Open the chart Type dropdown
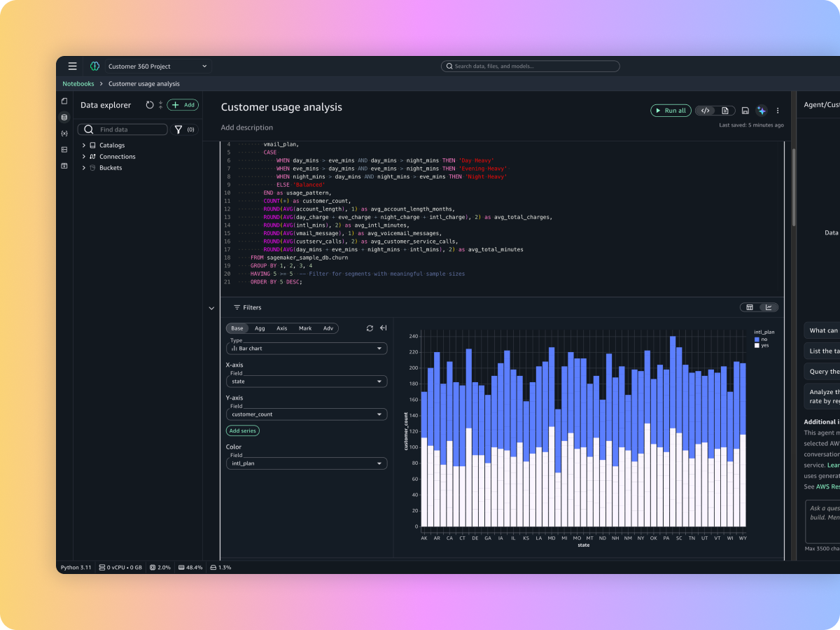The height and width of the screenshot is (630, 840). (307, 348)
